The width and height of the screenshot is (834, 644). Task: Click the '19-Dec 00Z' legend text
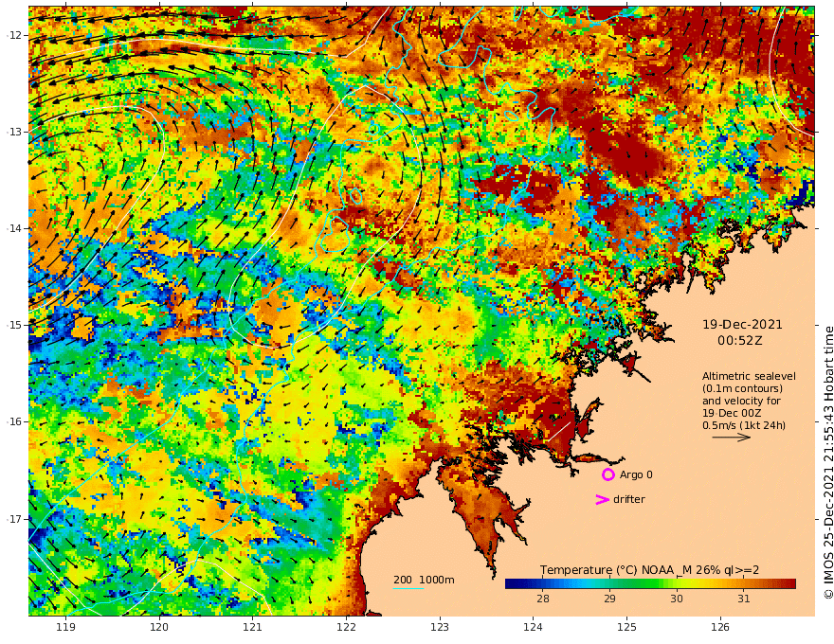click(x=732, y=413)
